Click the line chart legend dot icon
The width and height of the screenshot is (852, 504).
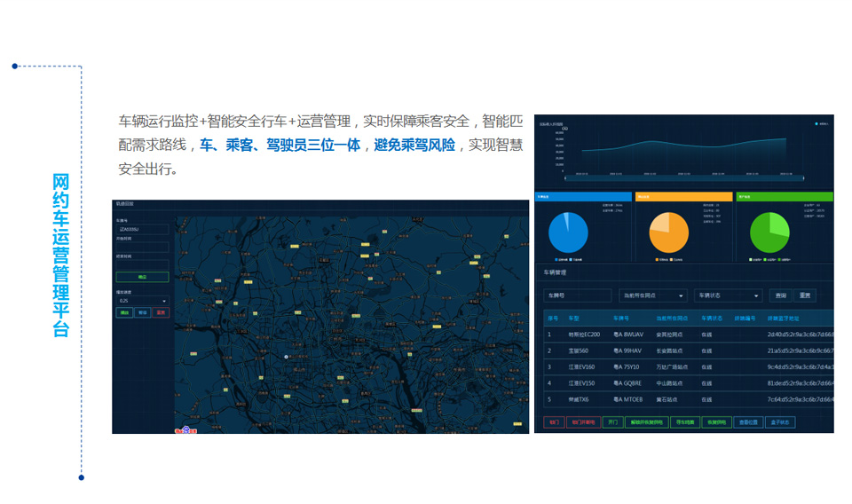click(816, 124)
